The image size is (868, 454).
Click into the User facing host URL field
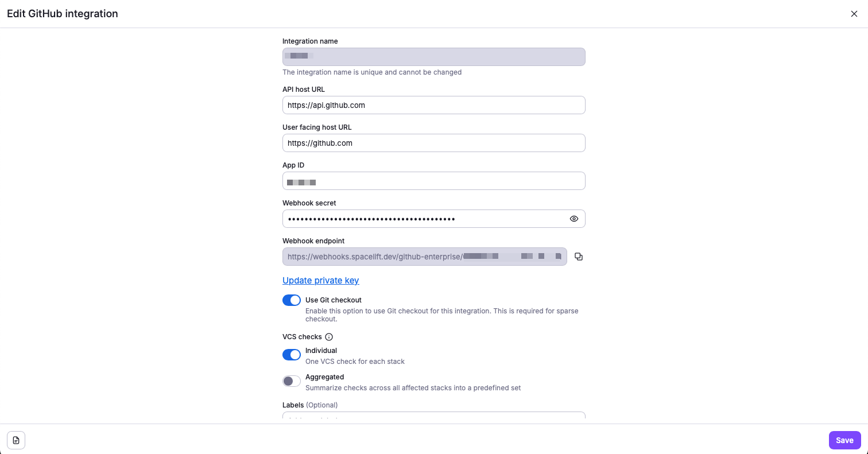coord(433,143)
